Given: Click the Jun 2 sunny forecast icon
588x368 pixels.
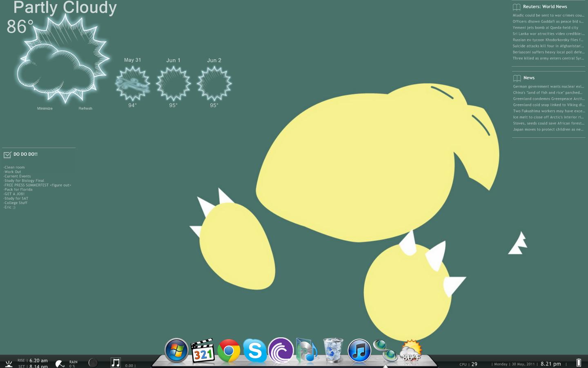Looking at the screenshot, I should pos(214,83).
